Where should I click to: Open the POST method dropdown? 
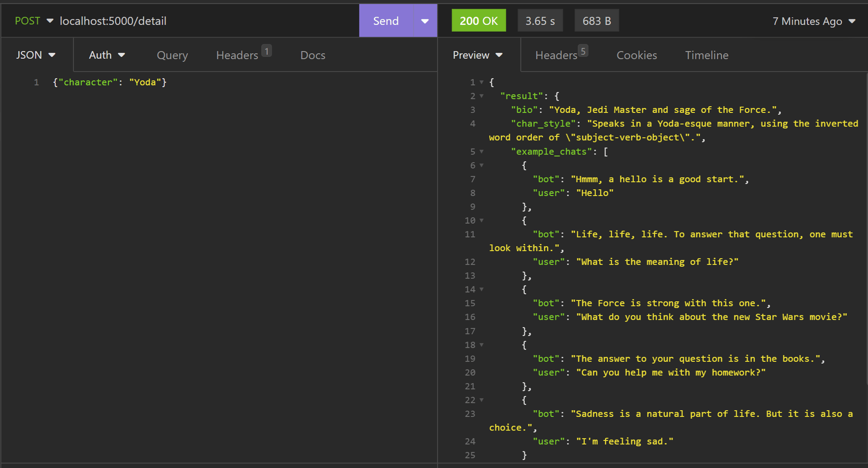pyautogui.click(x=34, y=21)
